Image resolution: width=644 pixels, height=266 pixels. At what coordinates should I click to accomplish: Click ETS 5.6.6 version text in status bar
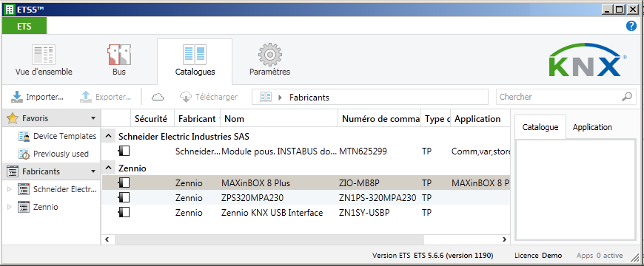tap(454, 256)
